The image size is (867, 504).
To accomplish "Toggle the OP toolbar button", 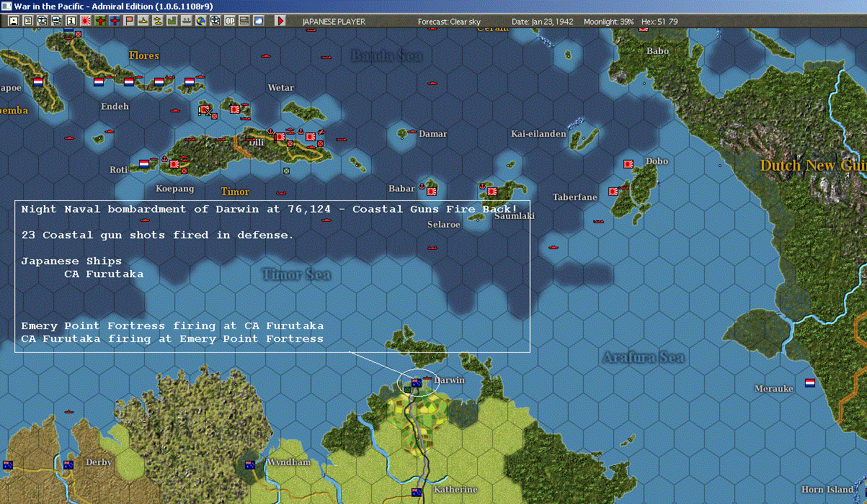I will (x=230, y=21).
